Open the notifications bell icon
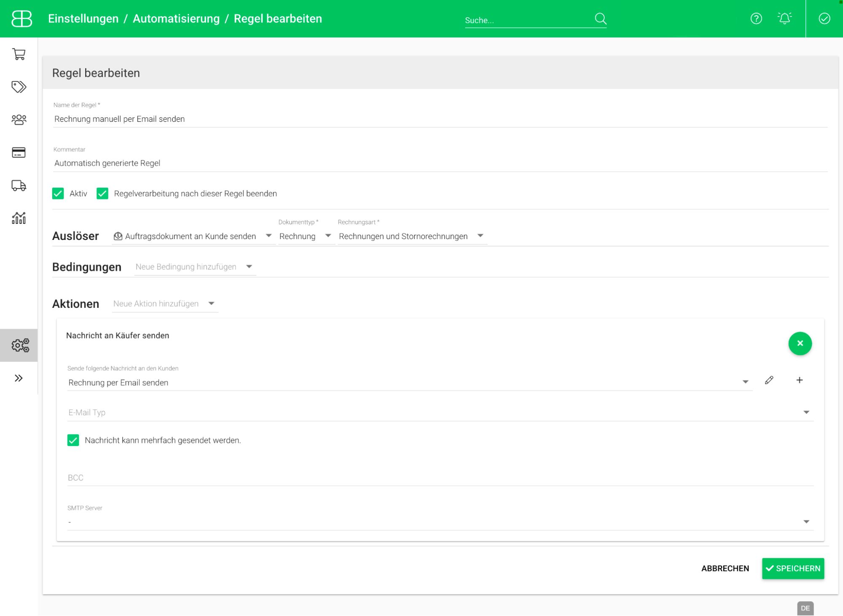 [784, 19]
